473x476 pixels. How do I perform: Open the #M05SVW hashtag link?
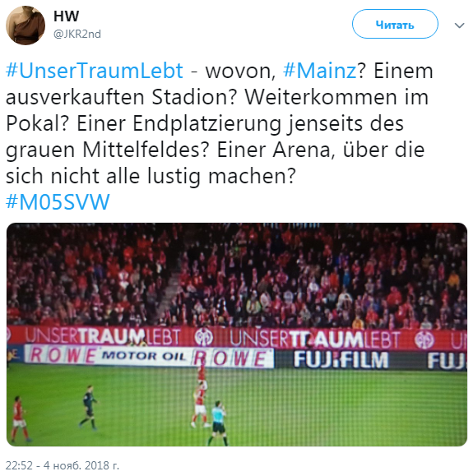tap(58, 202)
